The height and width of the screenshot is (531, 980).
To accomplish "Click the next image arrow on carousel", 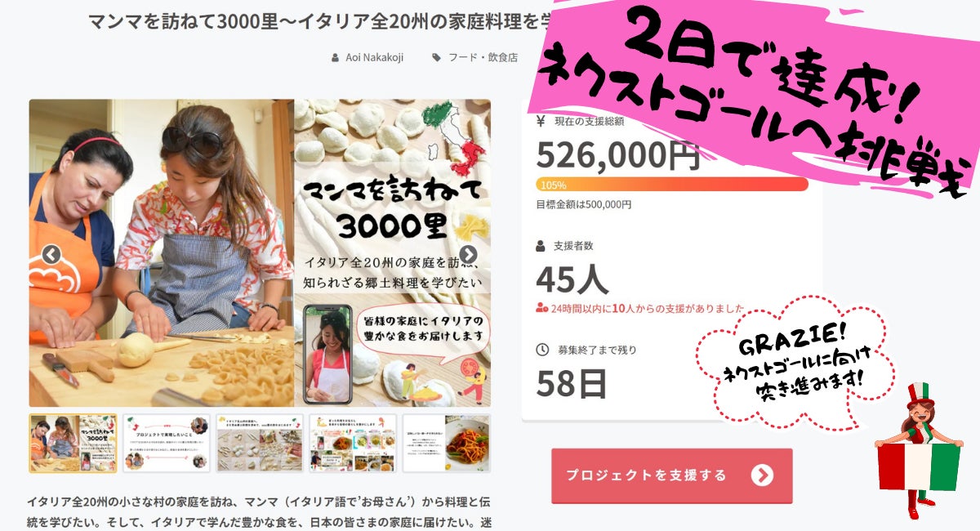I will [468, 255].
